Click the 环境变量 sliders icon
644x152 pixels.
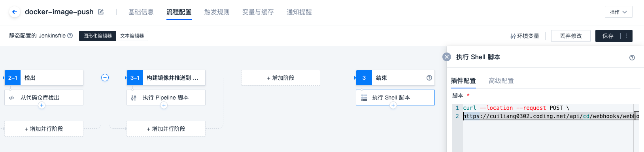[x=513, y=36]
